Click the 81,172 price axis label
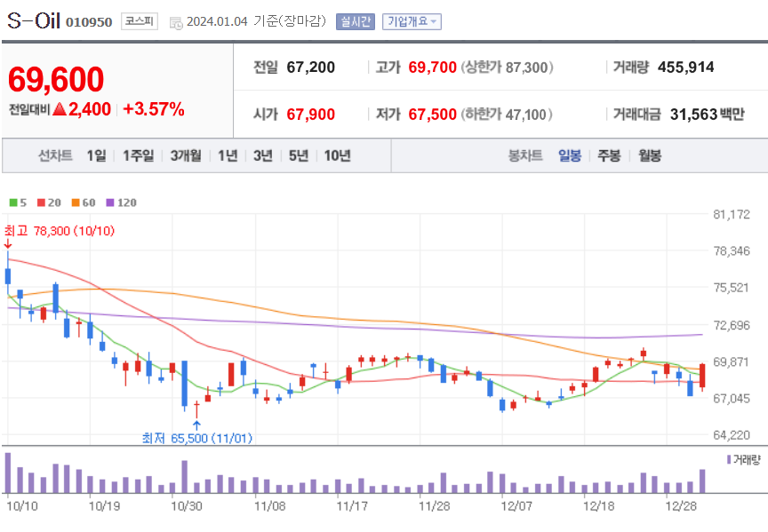Screen dimensions: 768x532 [x=732, y=214]
